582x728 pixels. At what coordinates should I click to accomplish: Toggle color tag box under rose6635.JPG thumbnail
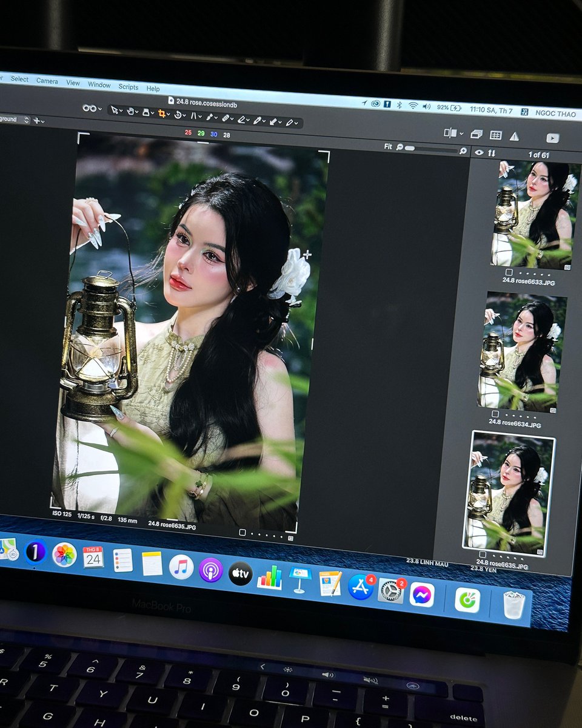click(x=483, y=554)
